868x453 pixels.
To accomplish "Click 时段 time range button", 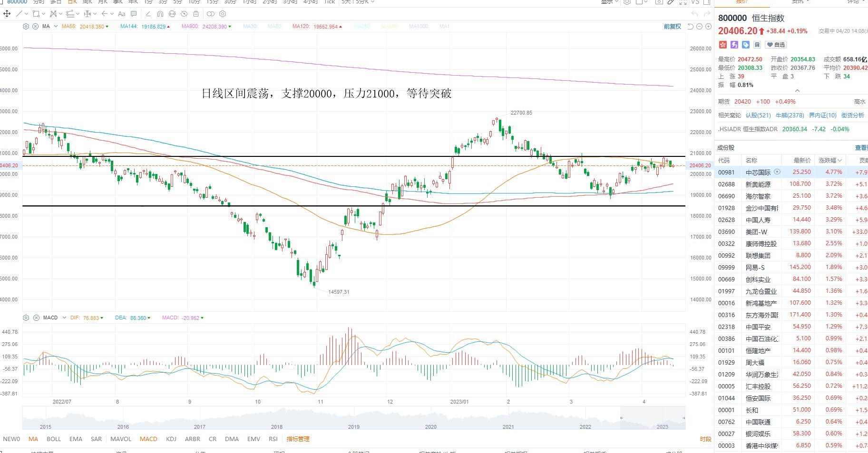I will pos(706,439).
